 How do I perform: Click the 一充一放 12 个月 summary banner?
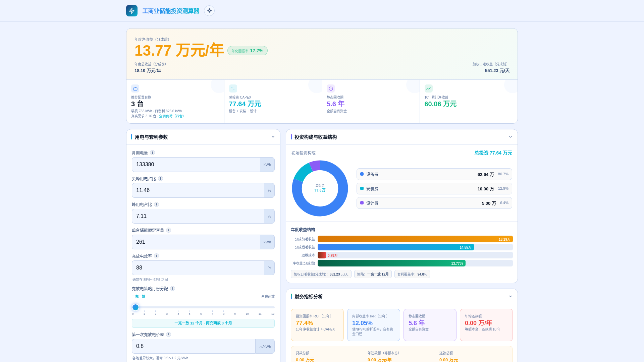(203, 323)
